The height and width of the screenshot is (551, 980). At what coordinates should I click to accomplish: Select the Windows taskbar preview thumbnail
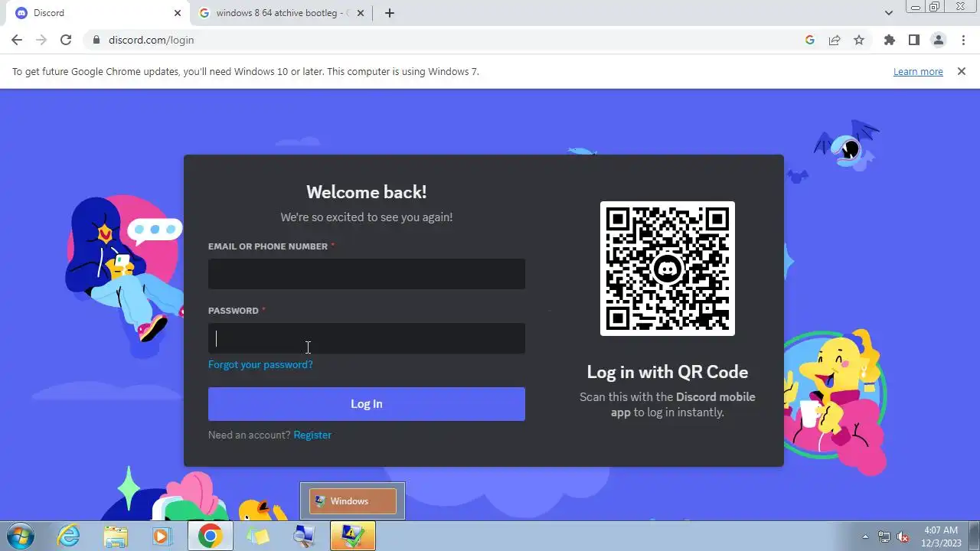pyautogui.click(x=352, y=501)
